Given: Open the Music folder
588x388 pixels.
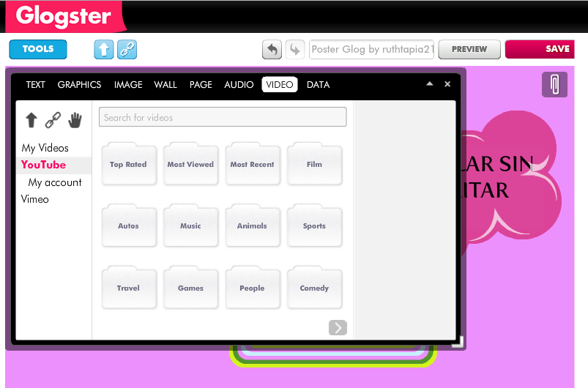Looking at the screenshot, I should click(x=190, y=225).
